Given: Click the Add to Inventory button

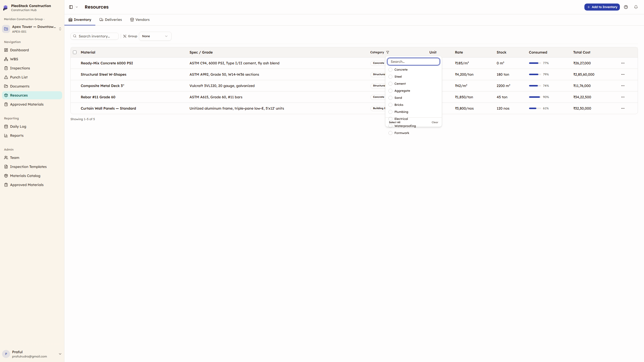Looking at the screenshot, I should (x=602, y=7).
